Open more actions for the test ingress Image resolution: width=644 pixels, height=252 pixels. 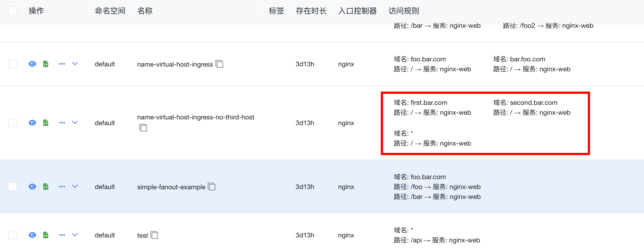62,235
